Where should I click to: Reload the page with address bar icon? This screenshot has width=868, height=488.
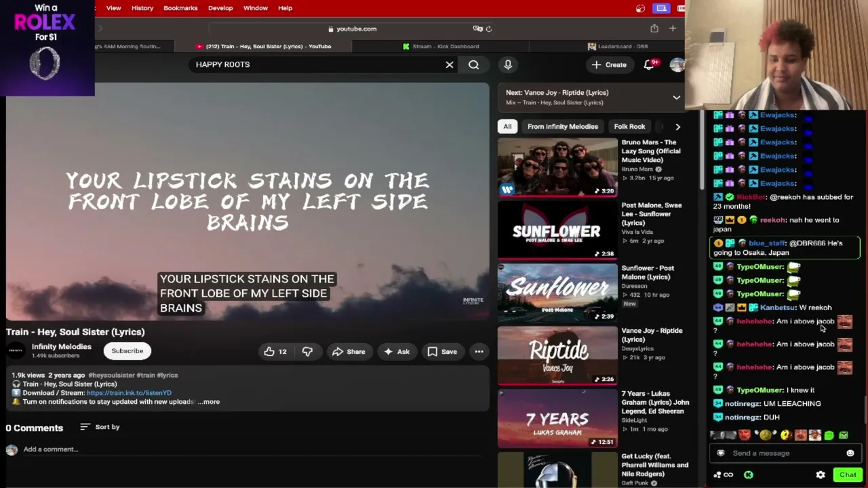(488, 28)
